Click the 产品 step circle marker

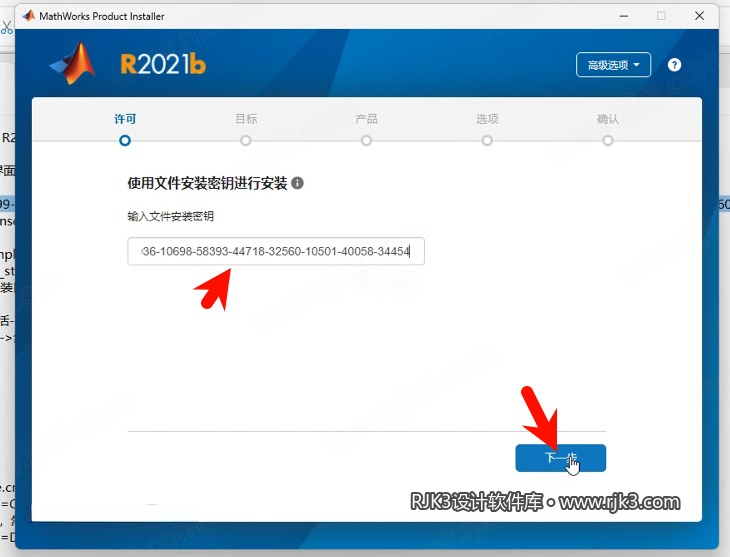(366, 140)
